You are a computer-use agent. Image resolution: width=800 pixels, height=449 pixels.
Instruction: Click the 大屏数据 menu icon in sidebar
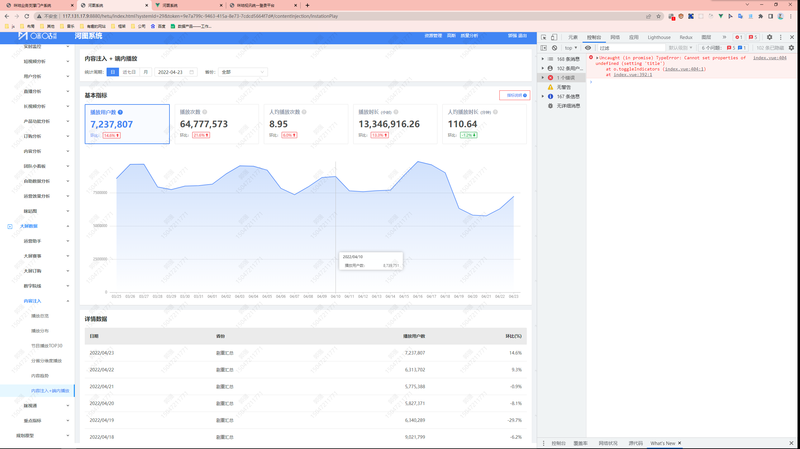(x=10, y=226)
